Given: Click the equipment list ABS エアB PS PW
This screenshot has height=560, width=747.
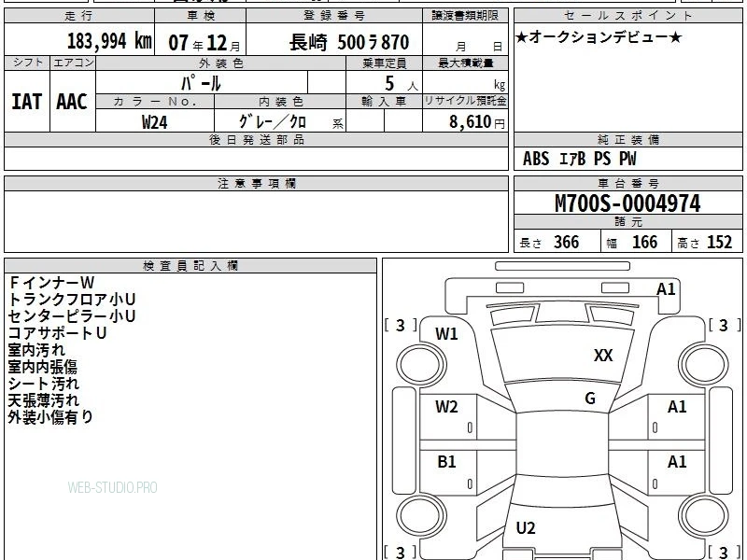Looking at the screenshot, I should point(579,159).
